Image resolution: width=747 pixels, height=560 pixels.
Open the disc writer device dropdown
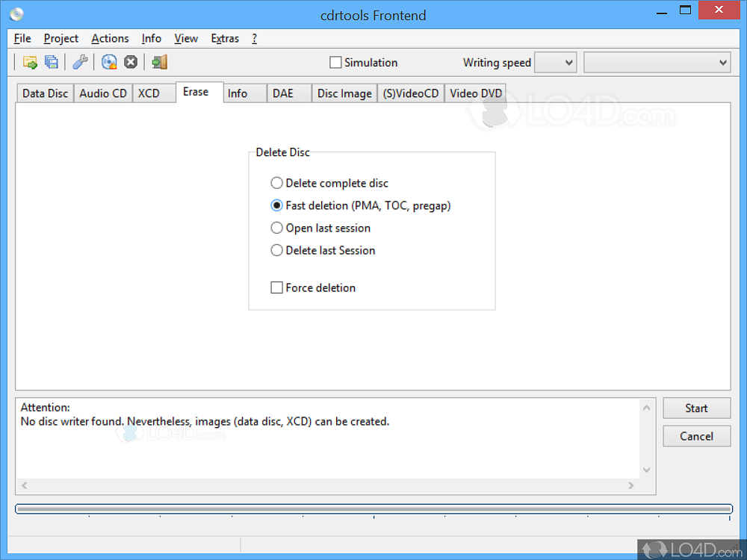coord(657,63)
